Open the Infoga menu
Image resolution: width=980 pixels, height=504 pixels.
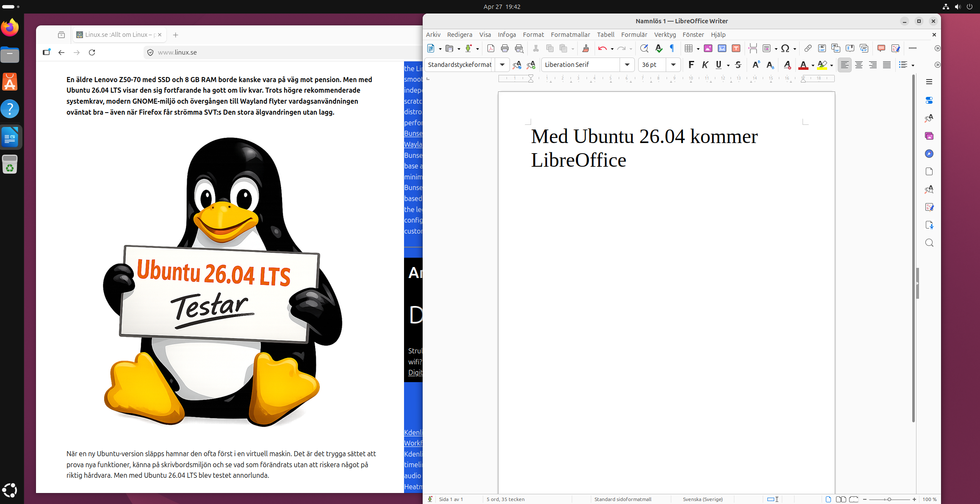coord(507,35)
